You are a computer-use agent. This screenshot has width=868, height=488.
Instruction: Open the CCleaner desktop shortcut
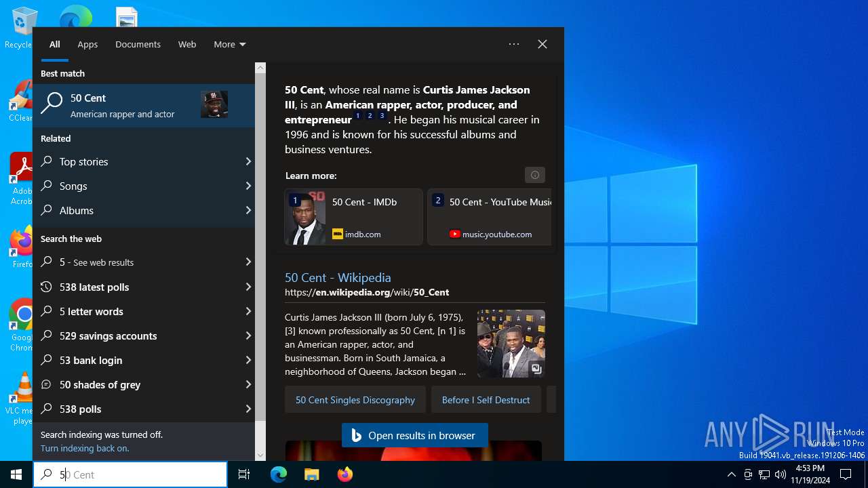pos(20,102)
